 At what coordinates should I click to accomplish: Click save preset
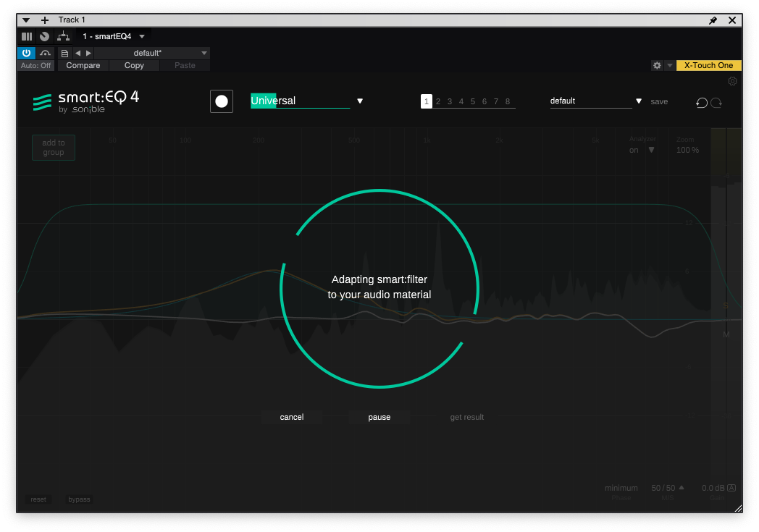(x=659, y=101)
